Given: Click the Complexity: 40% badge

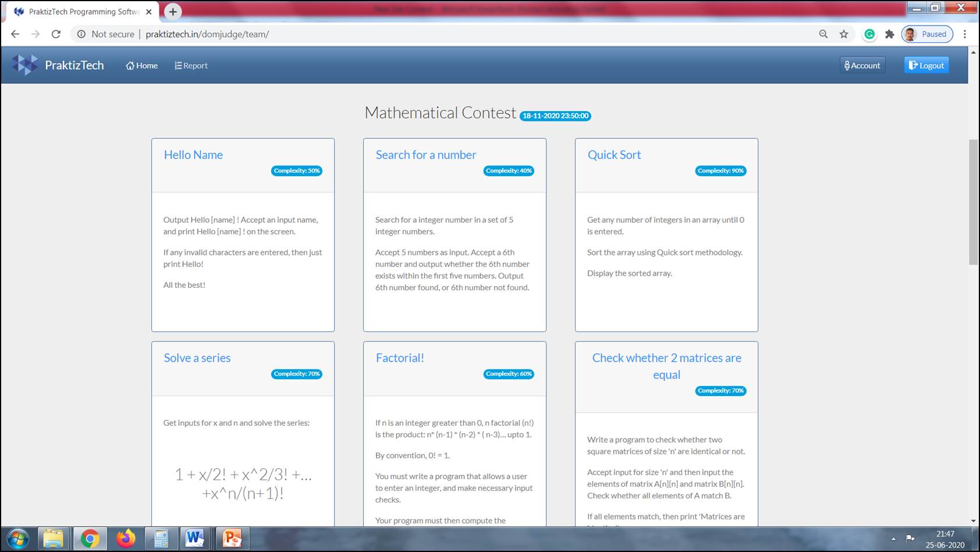Looking at the screenshot, I should (x=509, y=170).
